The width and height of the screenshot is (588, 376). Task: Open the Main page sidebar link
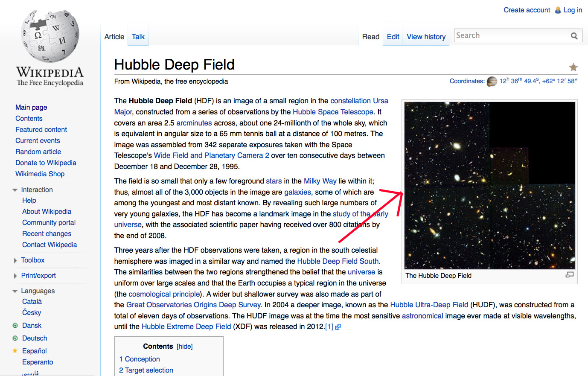pos(31,107)
